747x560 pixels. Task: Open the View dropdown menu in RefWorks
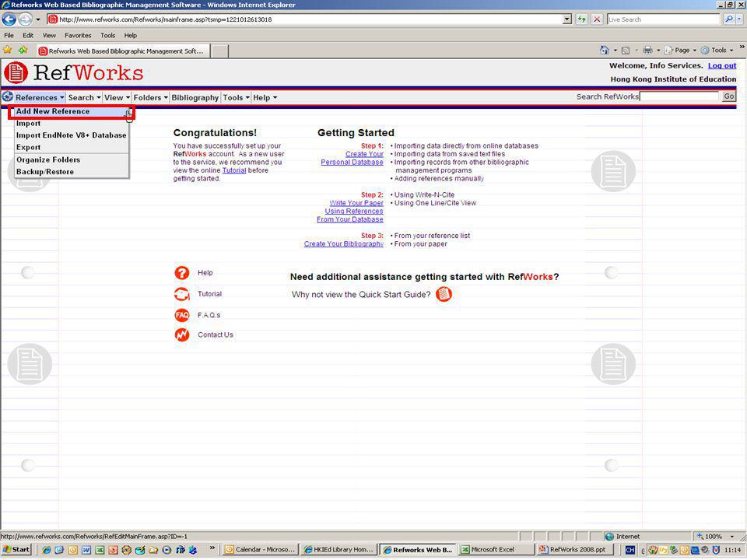pos(117,98)
